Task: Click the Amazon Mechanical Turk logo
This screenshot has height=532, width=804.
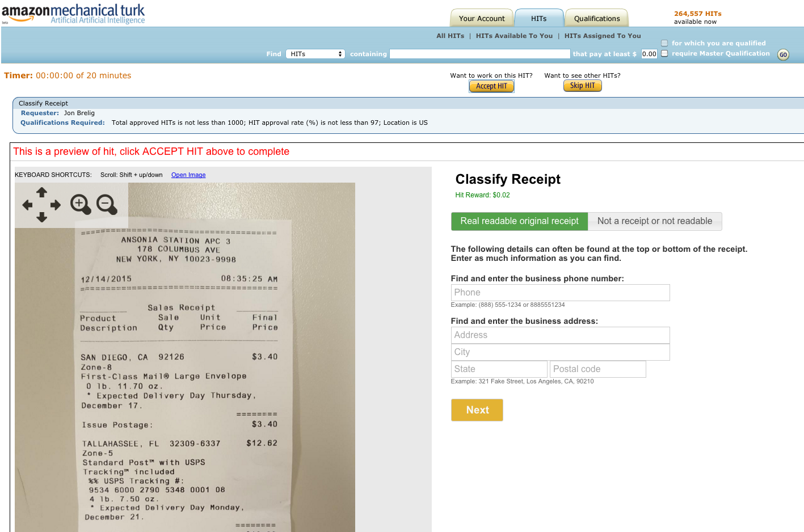Action: (73, 14)
